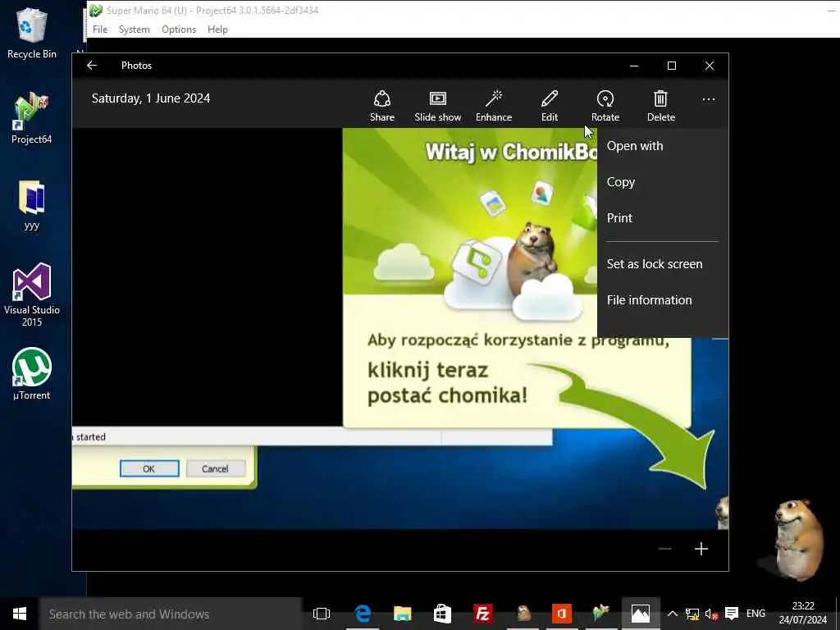840x630 pixels.
Task: Launch Microsoft Edge from the taskbar
Action: click(363, 614)
